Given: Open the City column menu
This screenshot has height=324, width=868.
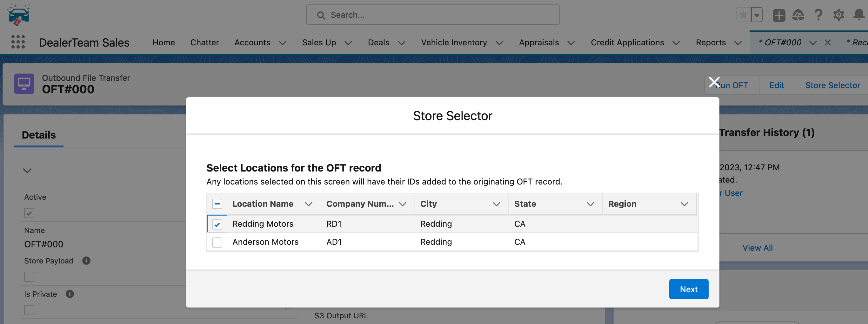Looking at the screenshot, I should coord(496,204).
